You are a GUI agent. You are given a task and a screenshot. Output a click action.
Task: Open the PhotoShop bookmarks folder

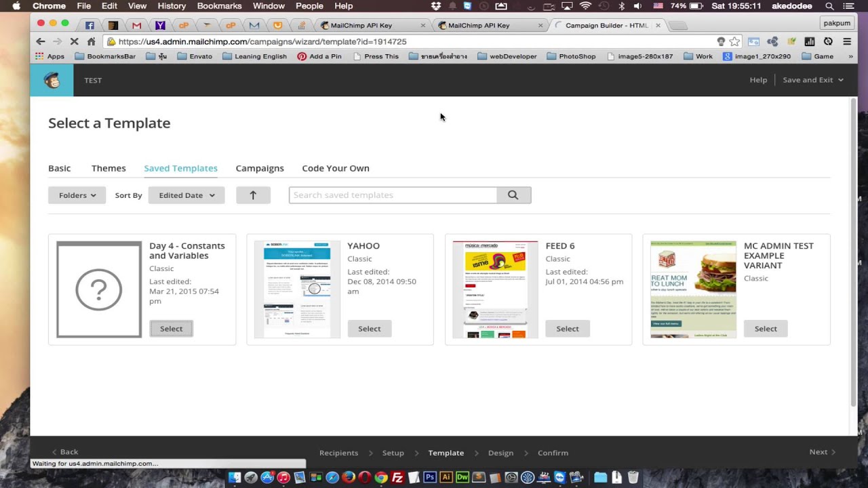pyautogui.click(x=571, y=56)
